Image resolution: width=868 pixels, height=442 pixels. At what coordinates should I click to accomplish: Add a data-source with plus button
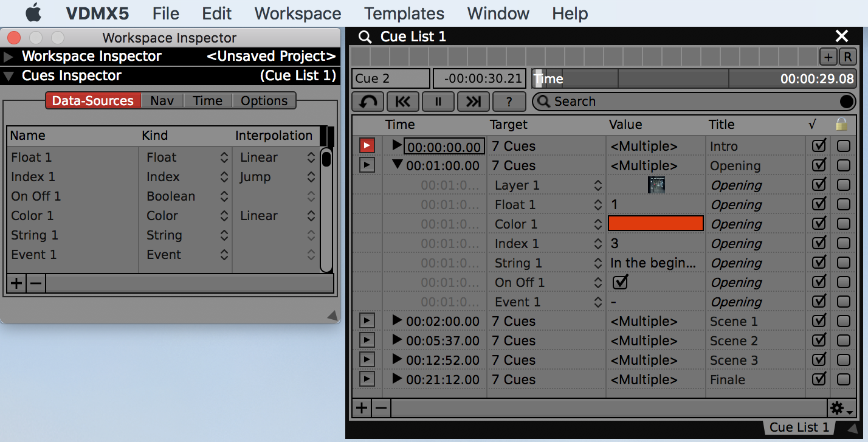[17, 283]
